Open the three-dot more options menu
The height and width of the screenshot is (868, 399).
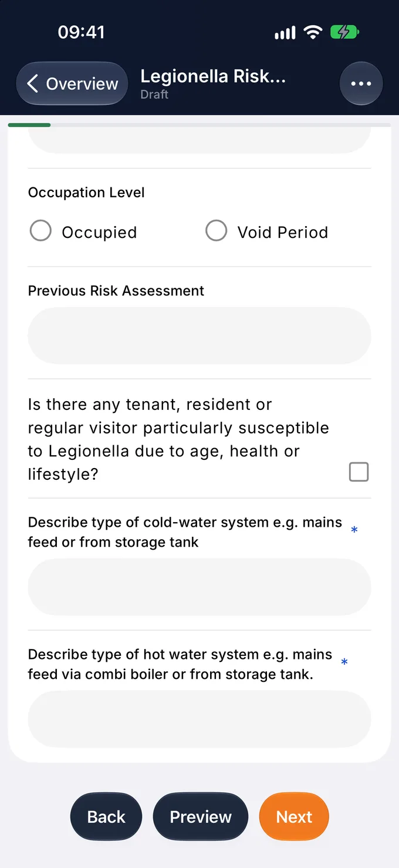coord(361,83)
